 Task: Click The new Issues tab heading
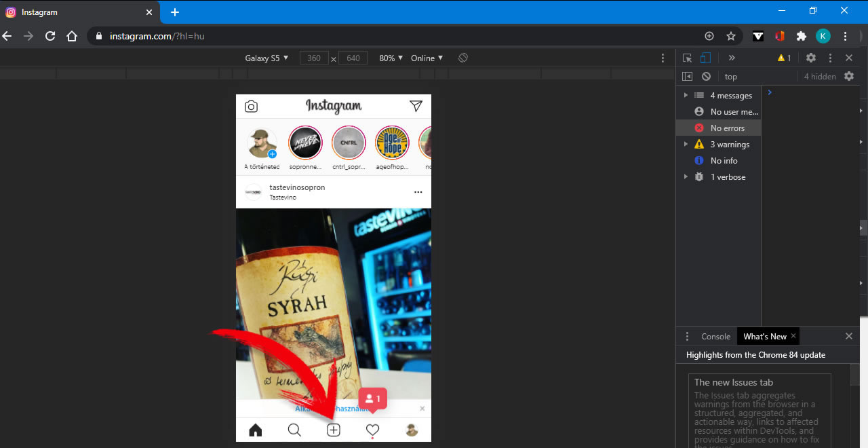pyautogui.click(x=734, y=382)
